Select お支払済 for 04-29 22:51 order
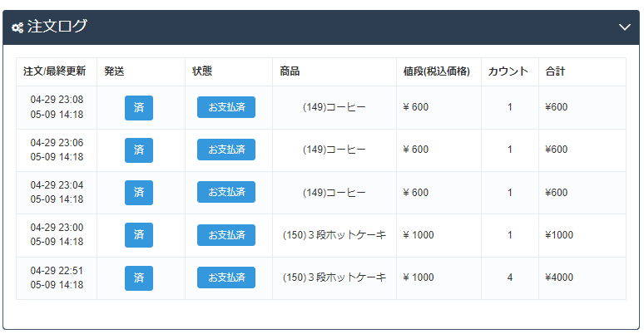 (226, 278)
